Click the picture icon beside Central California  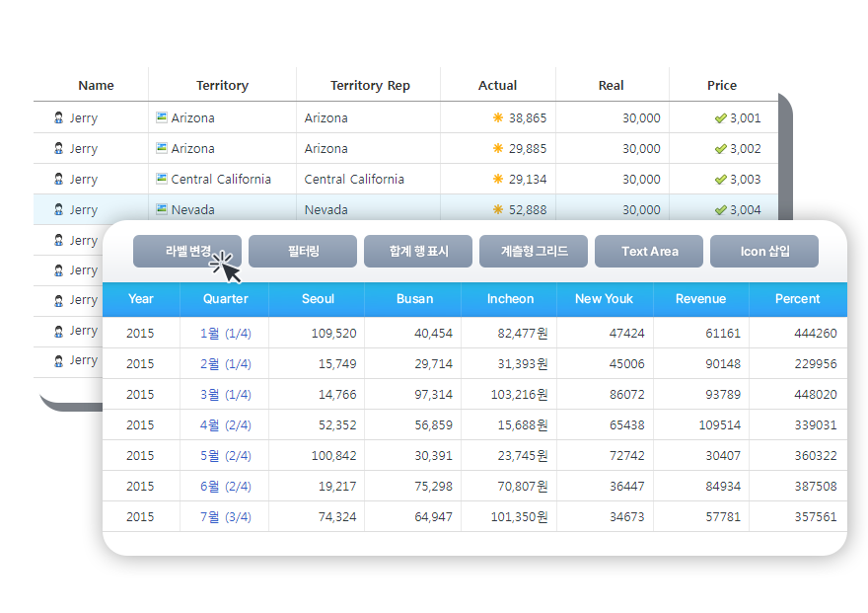[162, 179]
